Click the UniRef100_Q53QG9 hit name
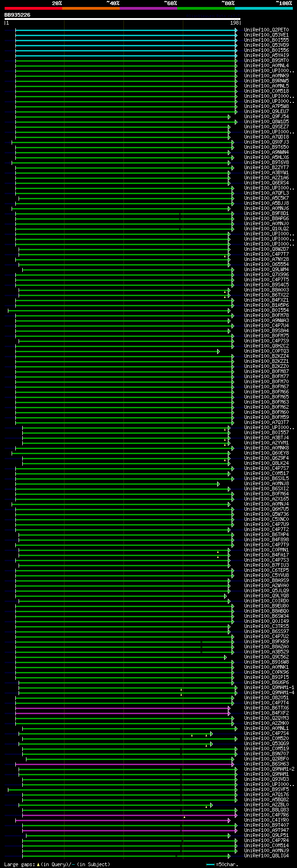Viewport: 297px width, 868px height. (266, 743)
